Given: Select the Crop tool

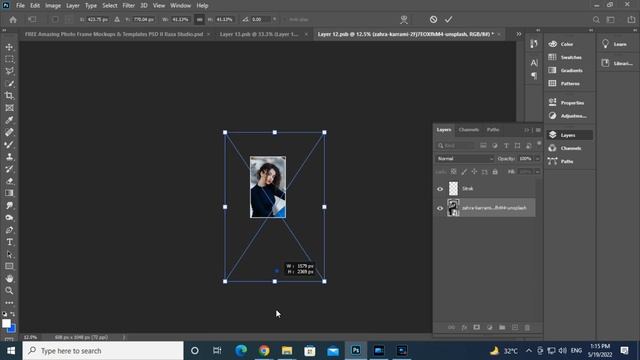Looking at the screenshot, I should tap(9, 96).
